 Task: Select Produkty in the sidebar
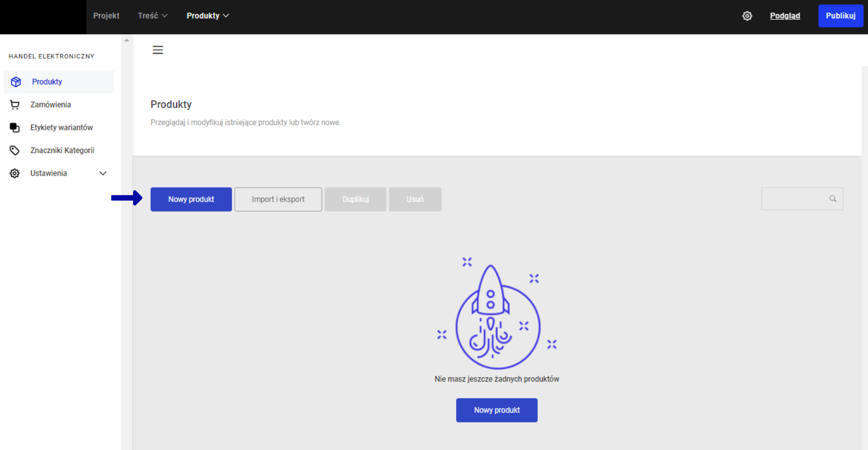(59, 82)
